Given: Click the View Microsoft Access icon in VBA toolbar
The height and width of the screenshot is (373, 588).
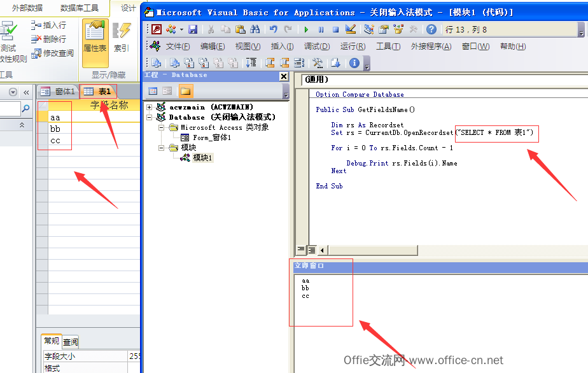Looking at the screenshot, I should (157, 29).
